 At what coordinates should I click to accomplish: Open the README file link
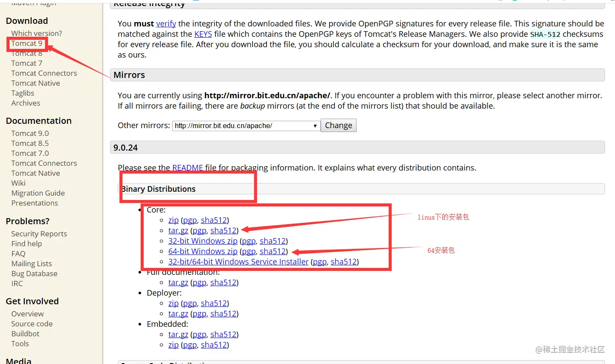(187, 168)
